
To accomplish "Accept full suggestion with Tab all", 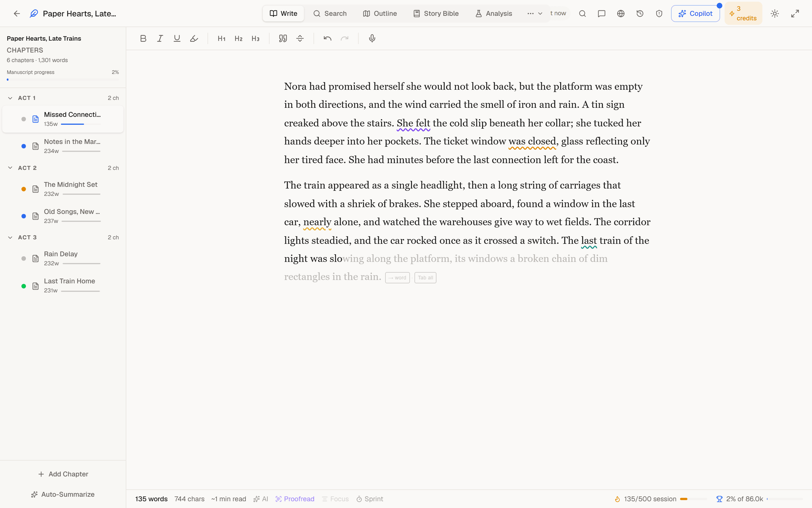I will (425, 277).
